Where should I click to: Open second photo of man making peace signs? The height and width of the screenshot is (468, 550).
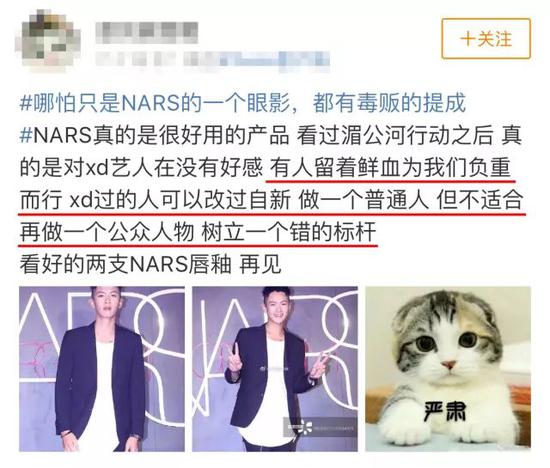pos(275,369)
